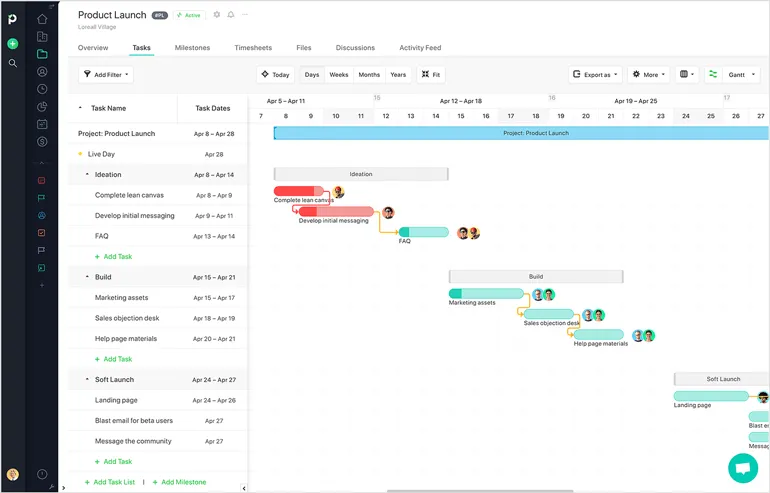
Task: Click collapse panel arrow beside Add Milestone
Action: pyautogui.click(x=244, y=488)
